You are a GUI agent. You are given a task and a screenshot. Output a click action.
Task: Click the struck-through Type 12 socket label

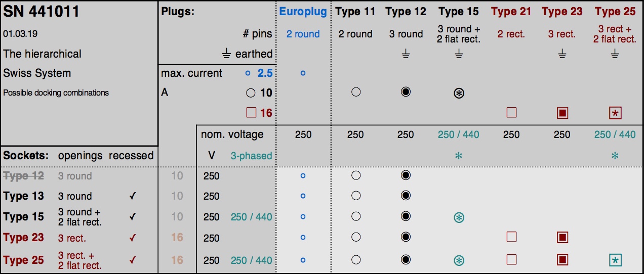tap(23, 176)
